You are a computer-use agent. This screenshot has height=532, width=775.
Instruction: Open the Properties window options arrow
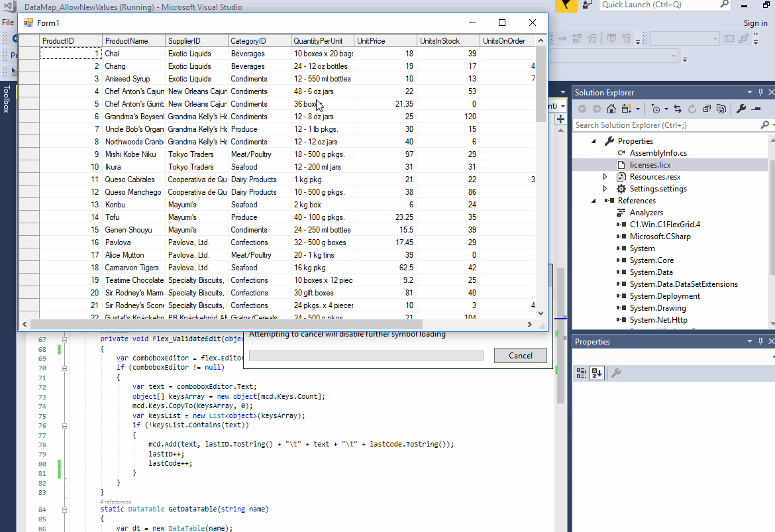click(x=749, y=342)
